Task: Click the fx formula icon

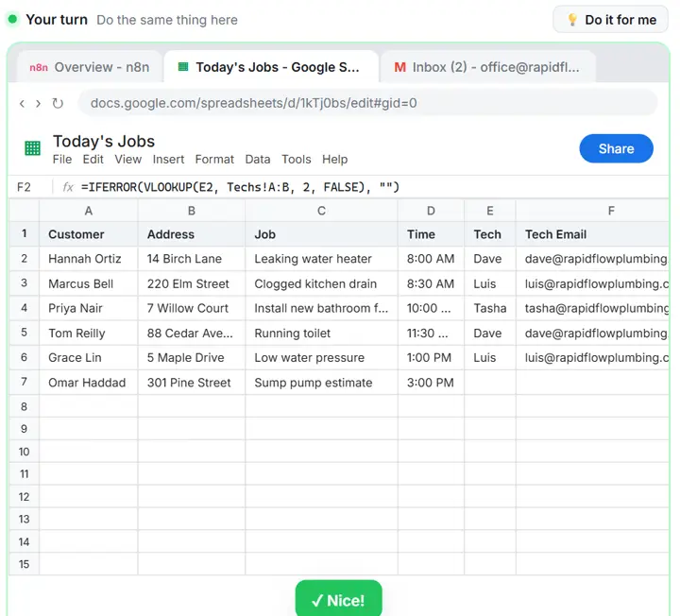Action: [68, 187]
